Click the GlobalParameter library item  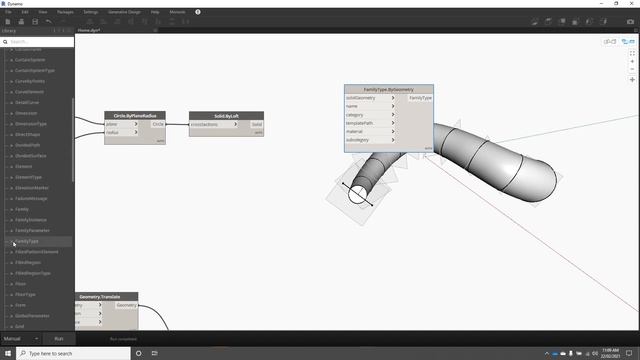click(32, 316)
